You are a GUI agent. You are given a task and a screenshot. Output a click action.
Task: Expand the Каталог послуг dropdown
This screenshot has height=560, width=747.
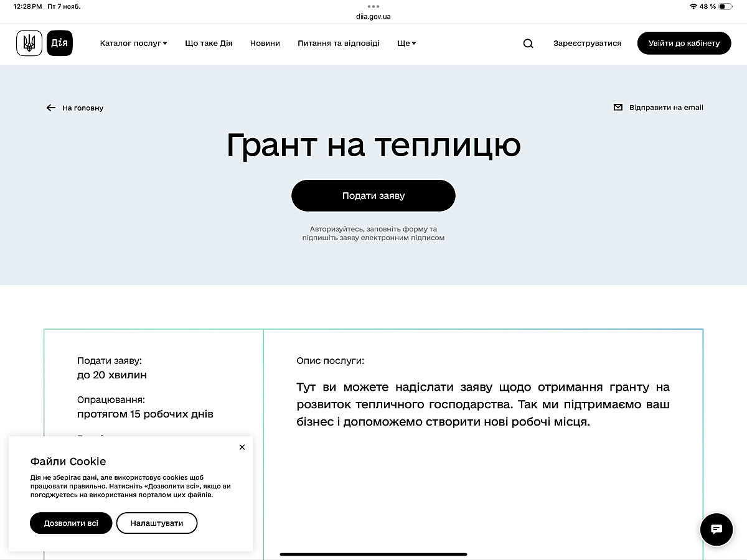pos(133,44)
